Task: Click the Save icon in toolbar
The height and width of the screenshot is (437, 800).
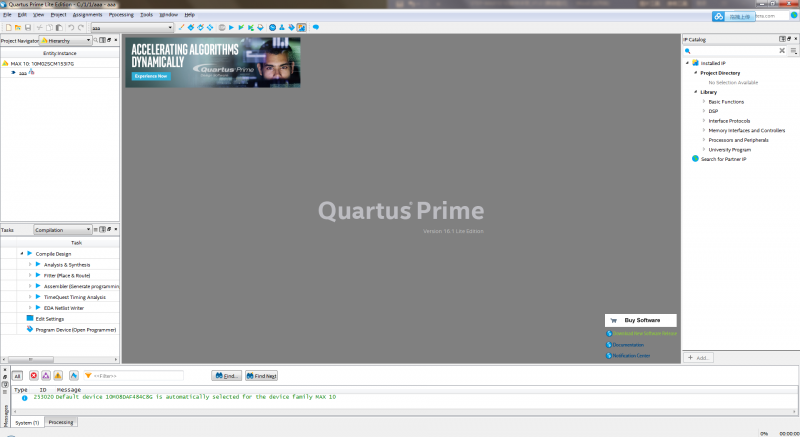Action: coord(28,28)
